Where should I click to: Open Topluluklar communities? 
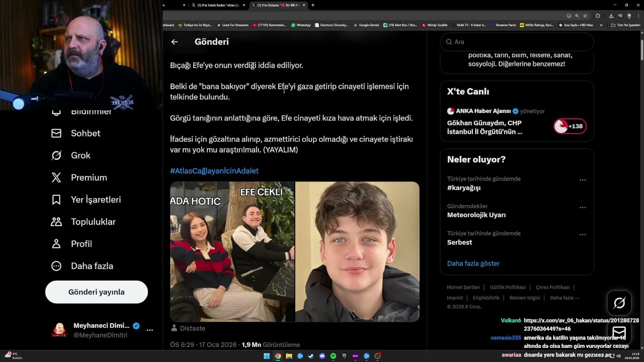click(83, 222)
